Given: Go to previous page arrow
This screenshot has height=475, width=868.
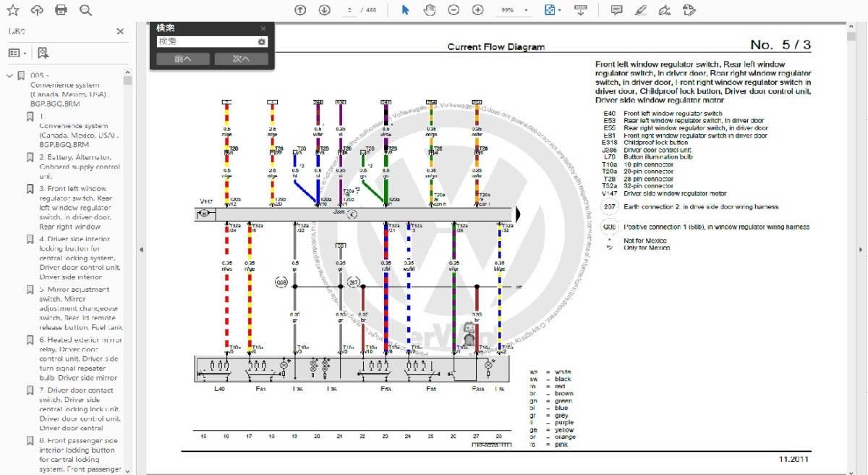Looking at the screenshot, I should coord(301,10).
